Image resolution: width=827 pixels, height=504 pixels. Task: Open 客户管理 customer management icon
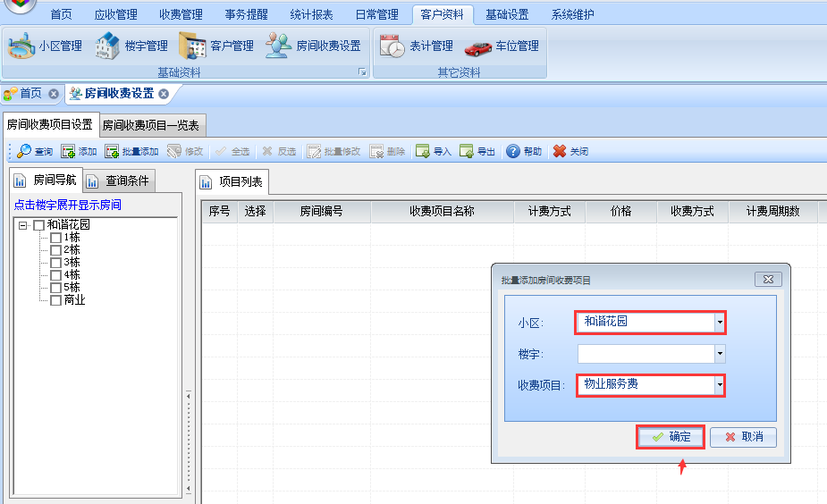192,46
